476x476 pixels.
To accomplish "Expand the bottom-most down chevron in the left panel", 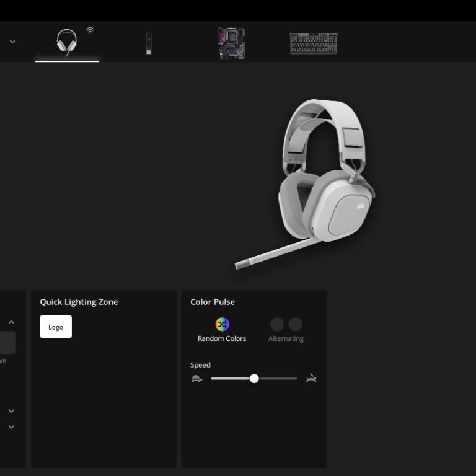I will tap(11, 426).
